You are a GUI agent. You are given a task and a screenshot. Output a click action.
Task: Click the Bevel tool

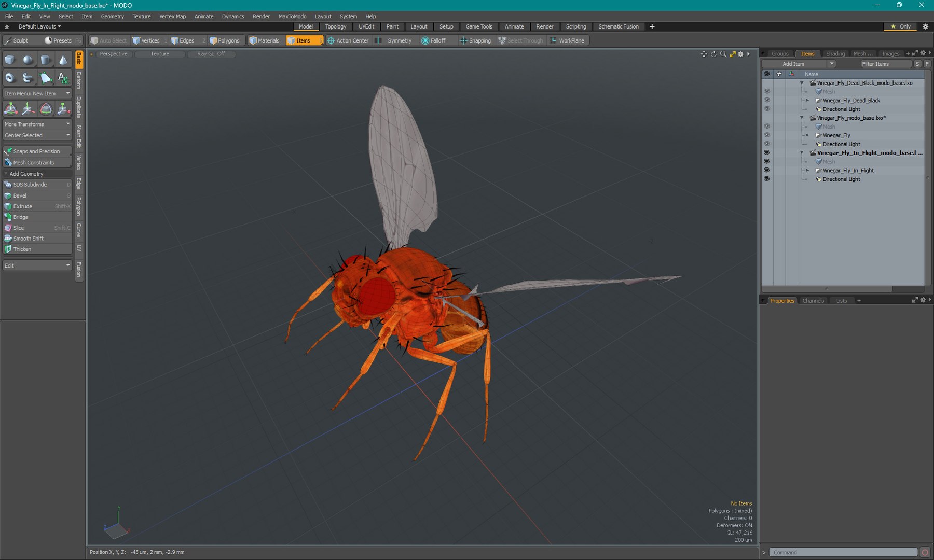pyautogui.click(x=37, y=195)
